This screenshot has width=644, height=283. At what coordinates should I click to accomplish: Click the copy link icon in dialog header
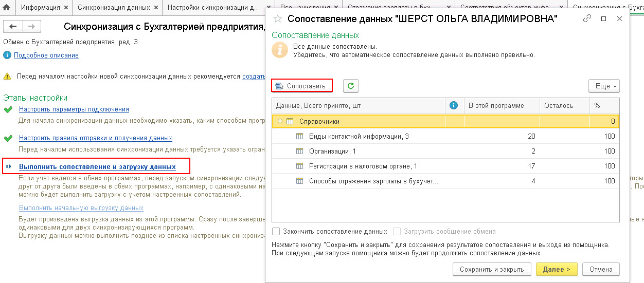pyautogui.click(x=587, y=18)
